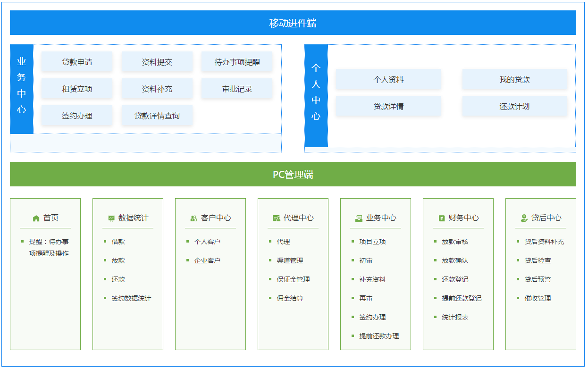The width and height of the screenshot is (588, 369).
Task: Select 签约数据统计 under 数据统计
Action: (131, 298)
